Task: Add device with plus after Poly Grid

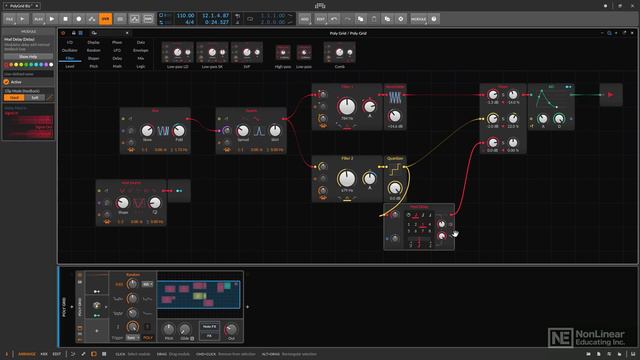Action: point(247,307)
